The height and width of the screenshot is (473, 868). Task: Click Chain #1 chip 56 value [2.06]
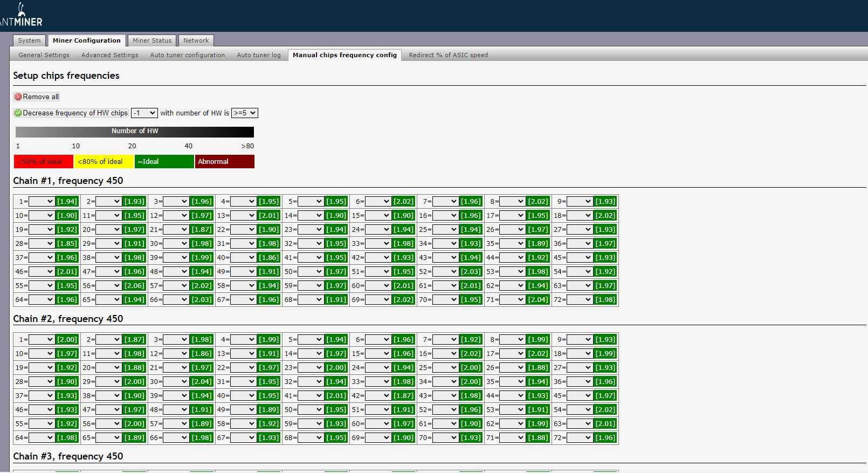tap(134, 286)
